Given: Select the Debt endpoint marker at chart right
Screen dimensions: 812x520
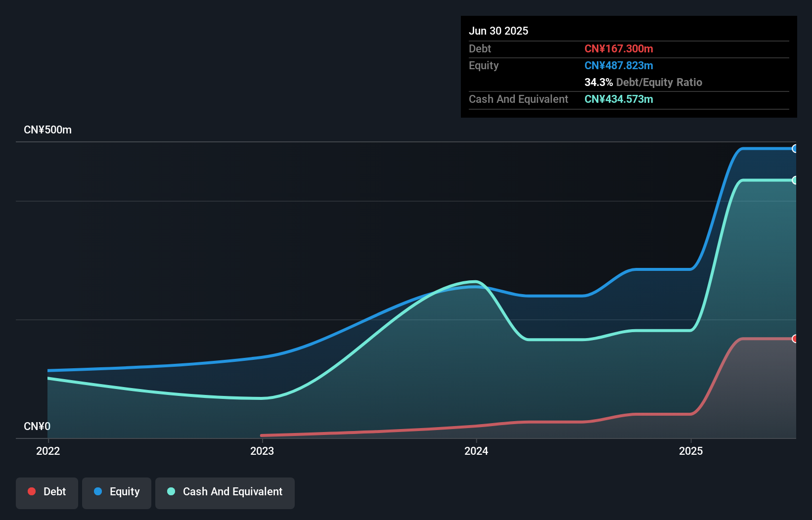Looking at the screenshot, I should click(x=795, y=339).
